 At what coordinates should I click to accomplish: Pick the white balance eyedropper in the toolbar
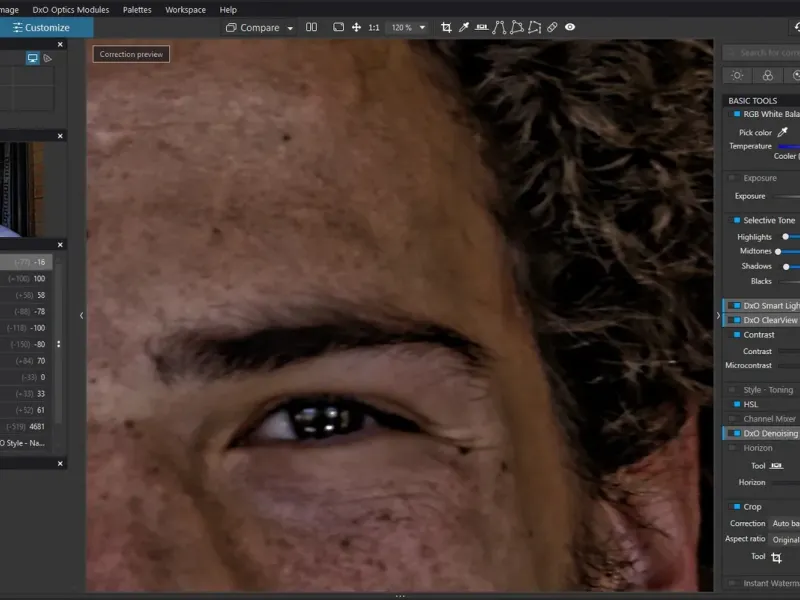pos(464,28)
